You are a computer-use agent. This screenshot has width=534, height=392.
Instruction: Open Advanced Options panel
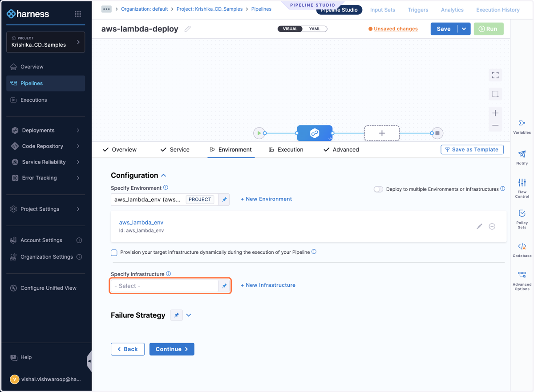pyautogui.click(x=522, y=280)
